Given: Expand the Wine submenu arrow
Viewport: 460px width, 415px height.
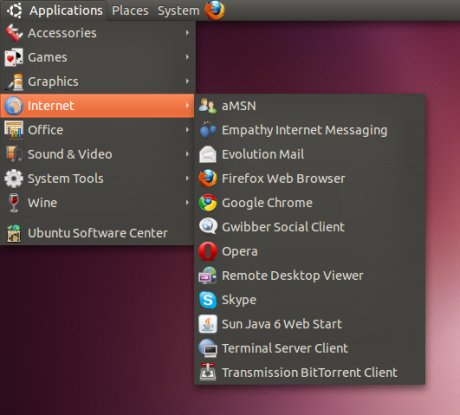Looking at the screenshot, I should point(187,203).
